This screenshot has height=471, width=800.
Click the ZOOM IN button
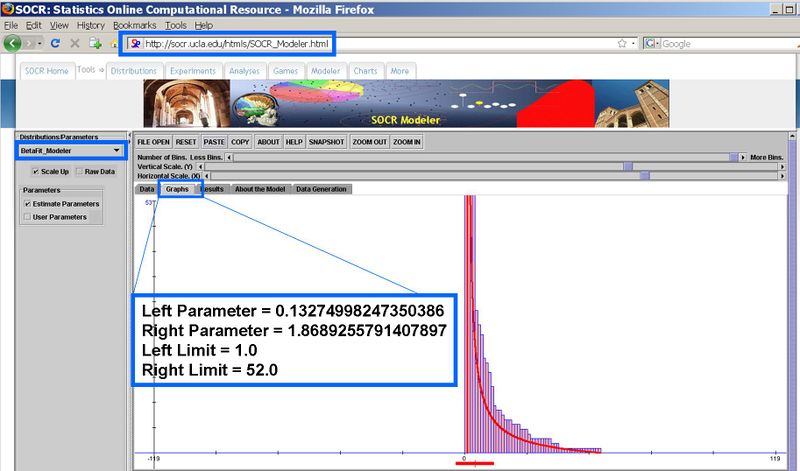click(x=407, y=142)
